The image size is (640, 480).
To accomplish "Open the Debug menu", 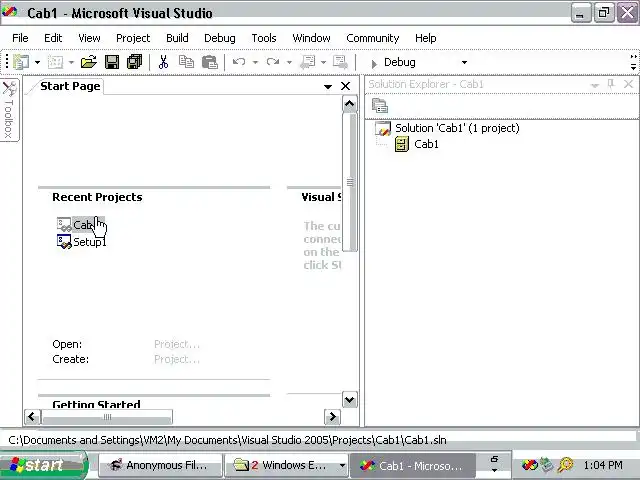I will 220,38.
